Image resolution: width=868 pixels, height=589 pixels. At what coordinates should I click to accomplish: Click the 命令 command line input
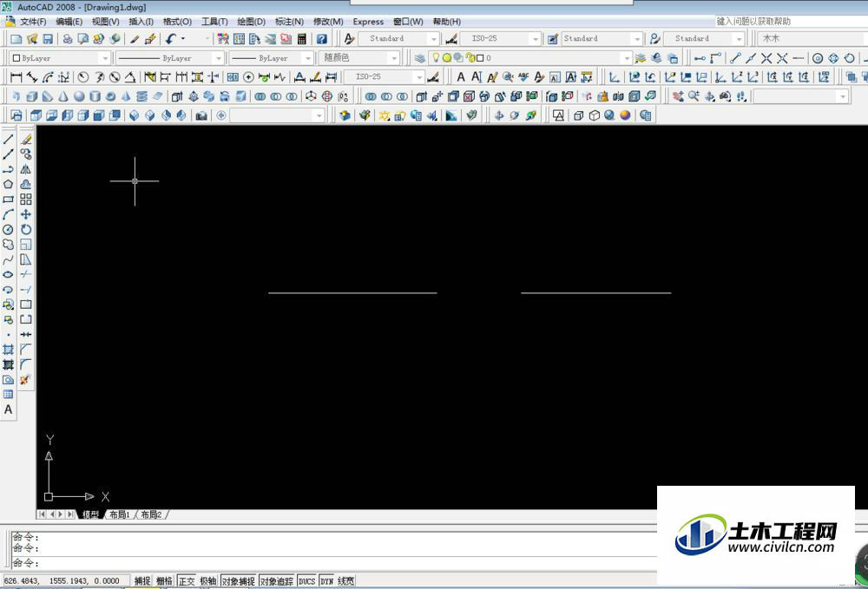click(334, 563)
